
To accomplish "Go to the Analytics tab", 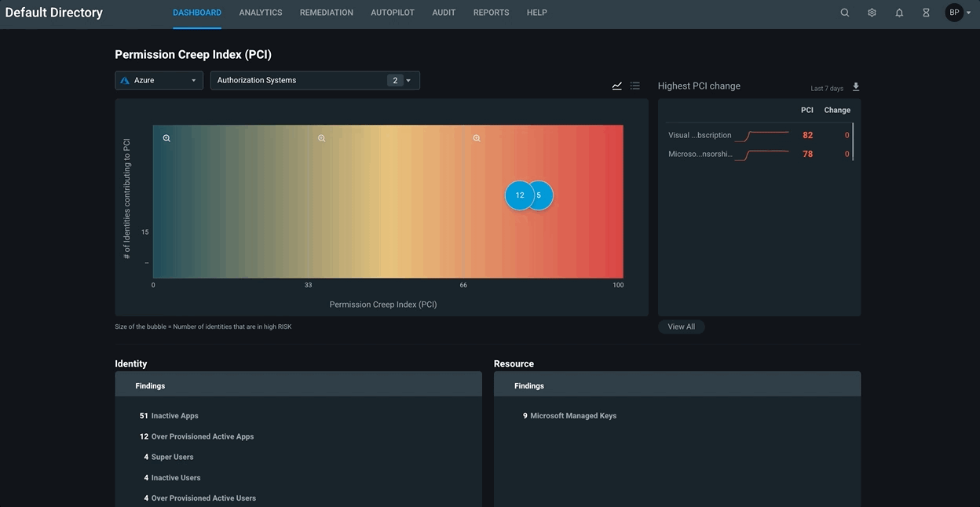I will (x=261, y=13).
